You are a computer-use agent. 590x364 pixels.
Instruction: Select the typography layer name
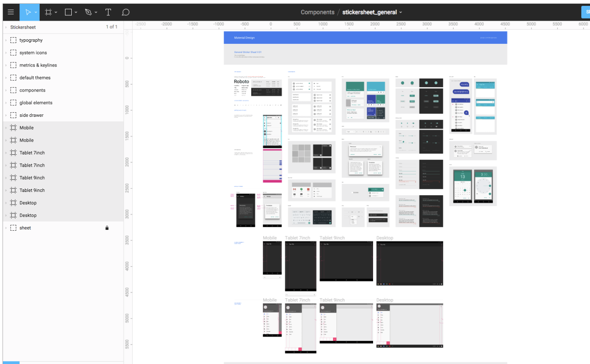click(31, 40)
